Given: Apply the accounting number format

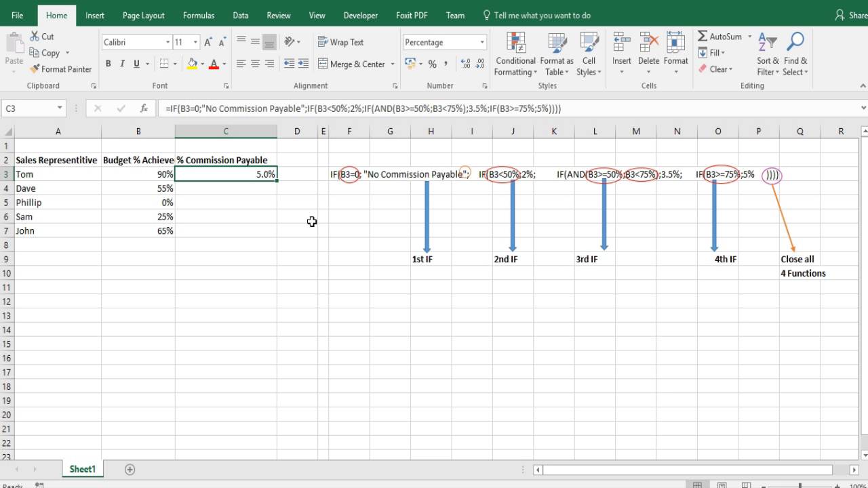Looking at the screenshot, I should [x=410, y=64].
